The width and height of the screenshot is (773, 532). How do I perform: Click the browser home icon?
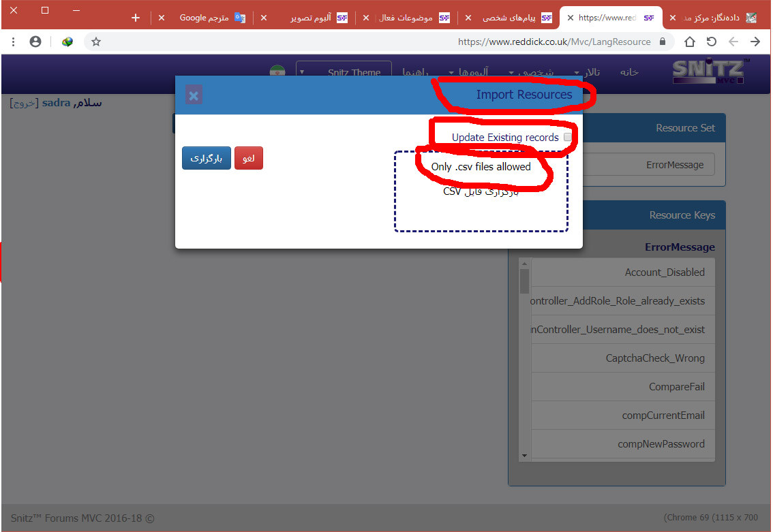(690, 42)
